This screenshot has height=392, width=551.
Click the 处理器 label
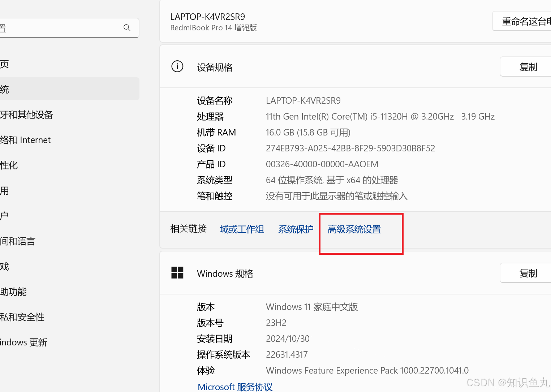coord(210,116)
